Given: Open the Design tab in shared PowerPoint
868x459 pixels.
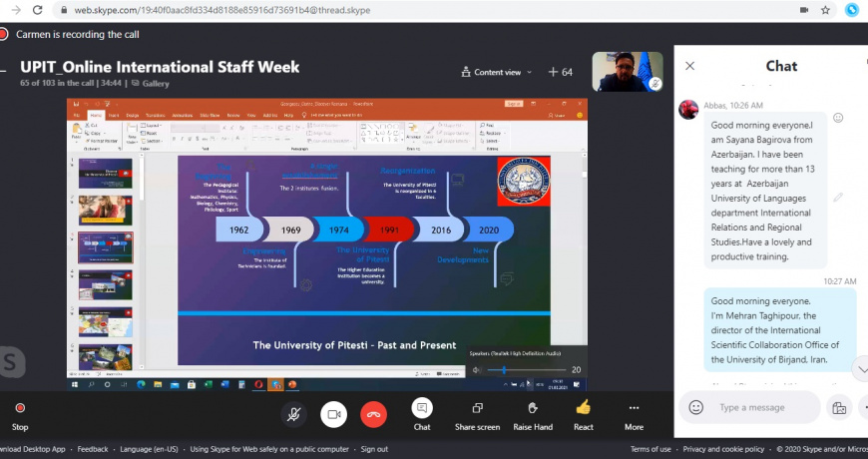Looking at the screenshot, I should (x=132, y=115).
